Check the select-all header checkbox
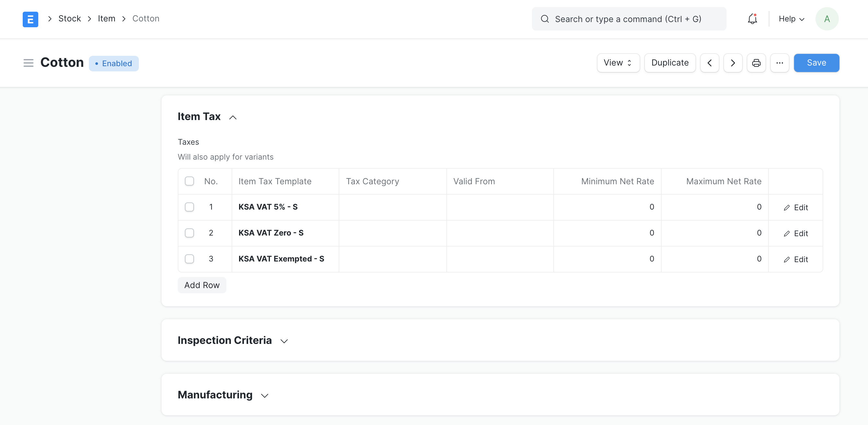868x425 pixels. 189,181
